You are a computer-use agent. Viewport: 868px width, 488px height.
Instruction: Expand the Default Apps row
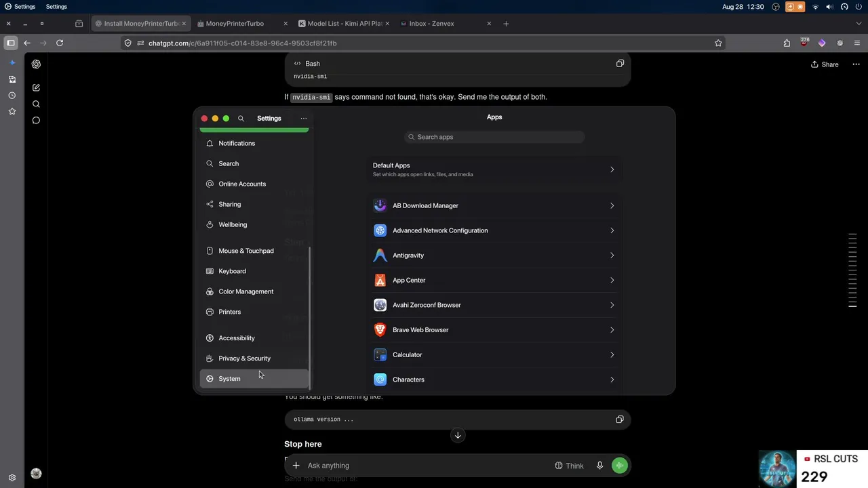pyautogui.click(x=494, y=169)
